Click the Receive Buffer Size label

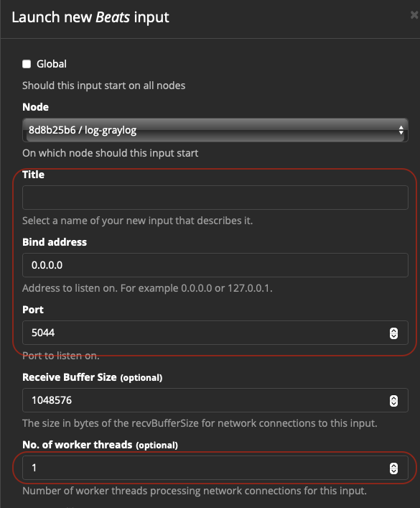click(70, 377)
